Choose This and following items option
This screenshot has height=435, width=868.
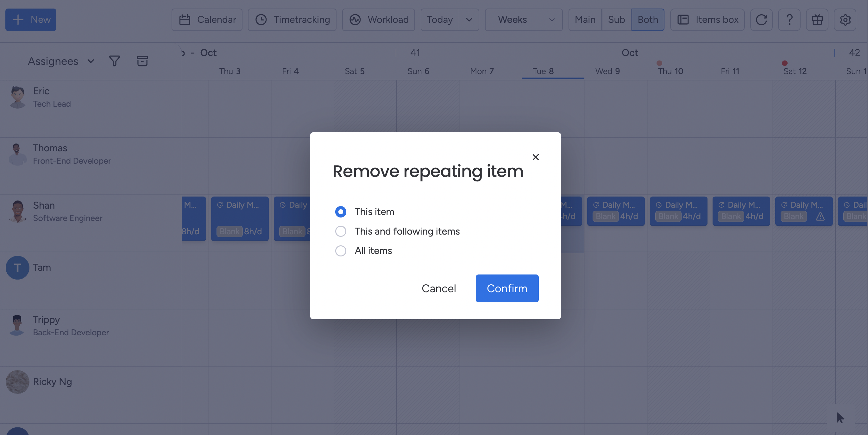[341, 231]
